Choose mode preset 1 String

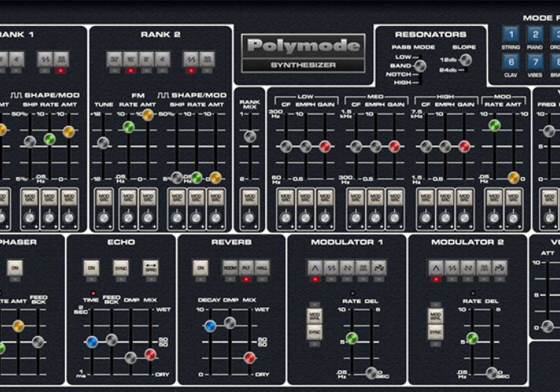(x=511, y=34)
